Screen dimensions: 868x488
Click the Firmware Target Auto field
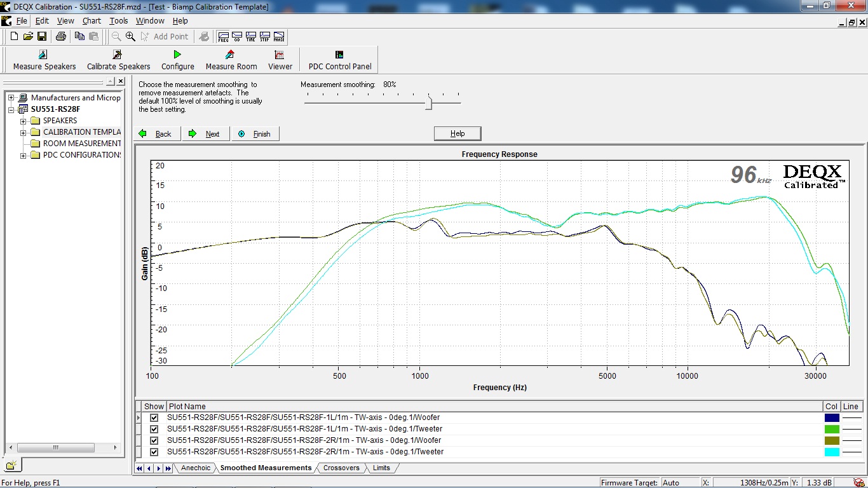tap(680, 483)
